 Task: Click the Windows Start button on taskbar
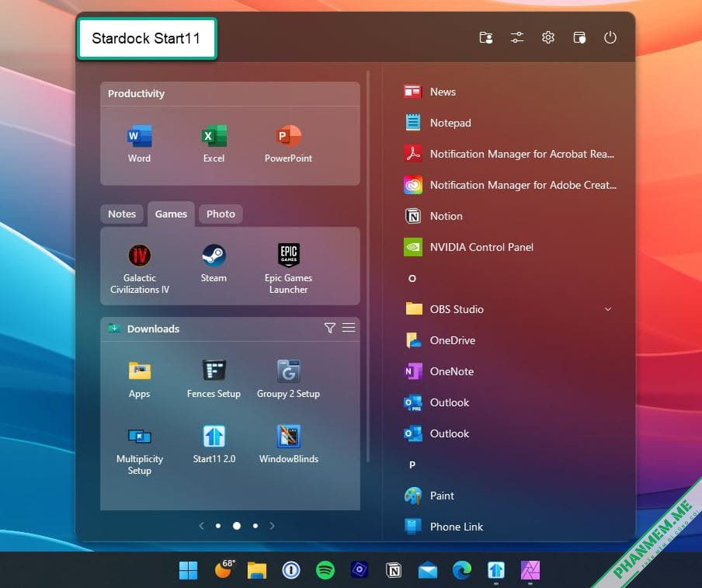188,570
